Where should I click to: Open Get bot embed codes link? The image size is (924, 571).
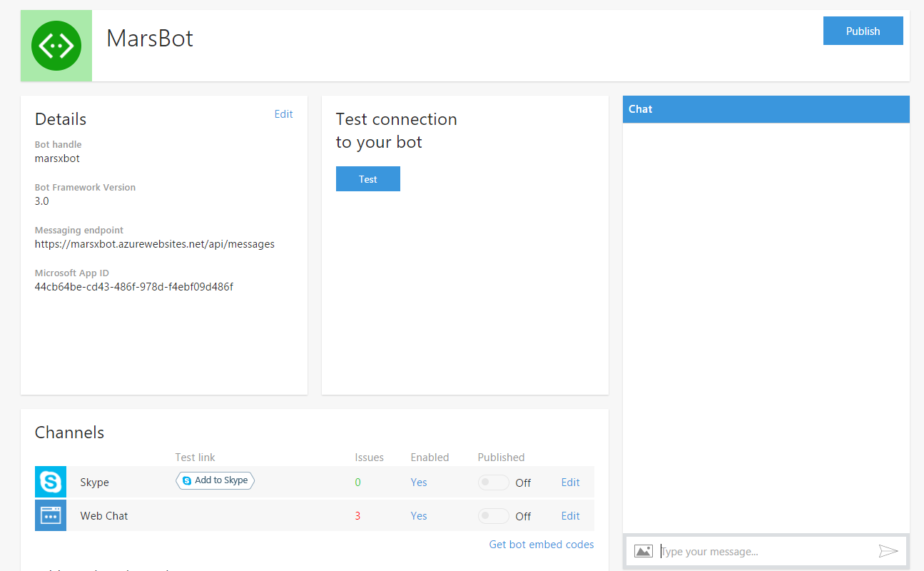pyautogui.click(x=542, y=545)
